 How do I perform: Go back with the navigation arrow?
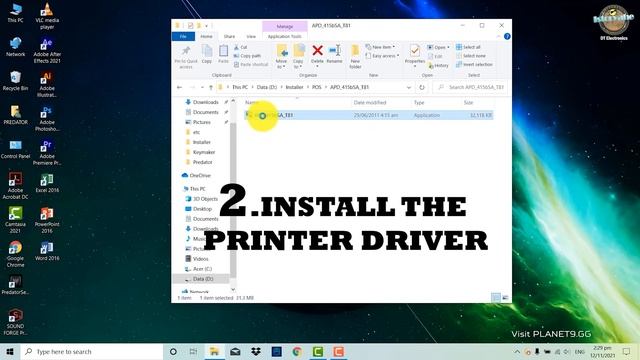tap(180, 87)
